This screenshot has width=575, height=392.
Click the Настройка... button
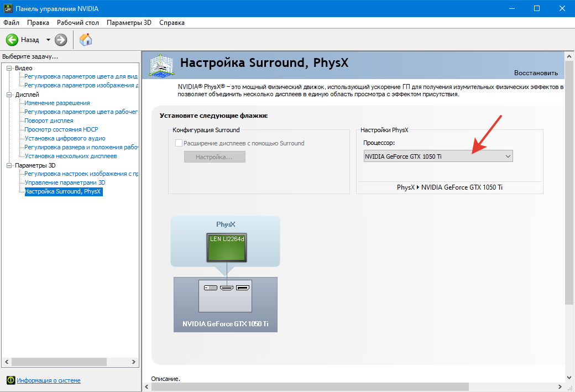(x=215, y=157)
